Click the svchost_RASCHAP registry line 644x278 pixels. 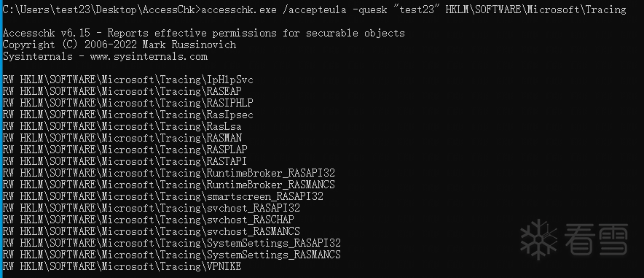(149, 220)
